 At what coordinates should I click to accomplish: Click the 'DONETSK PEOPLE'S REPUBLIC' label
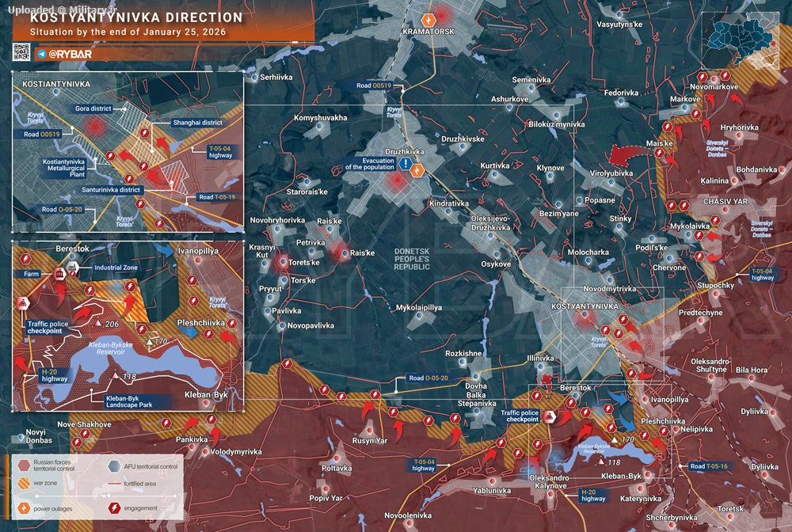point(412,259)
